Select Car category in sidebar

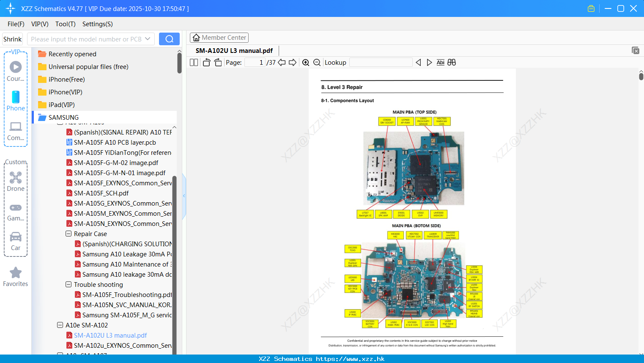(x=16, y=241)
